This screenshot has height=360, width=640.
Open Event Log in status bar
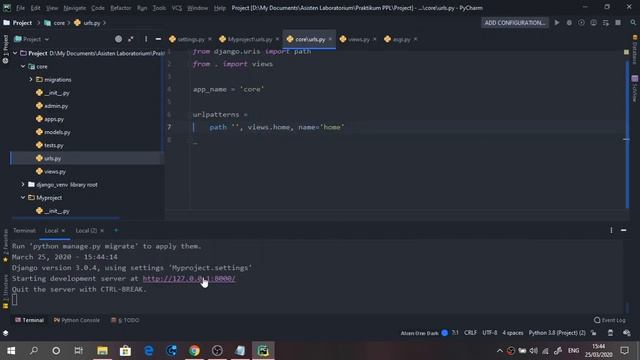click(x=610, y=320)
